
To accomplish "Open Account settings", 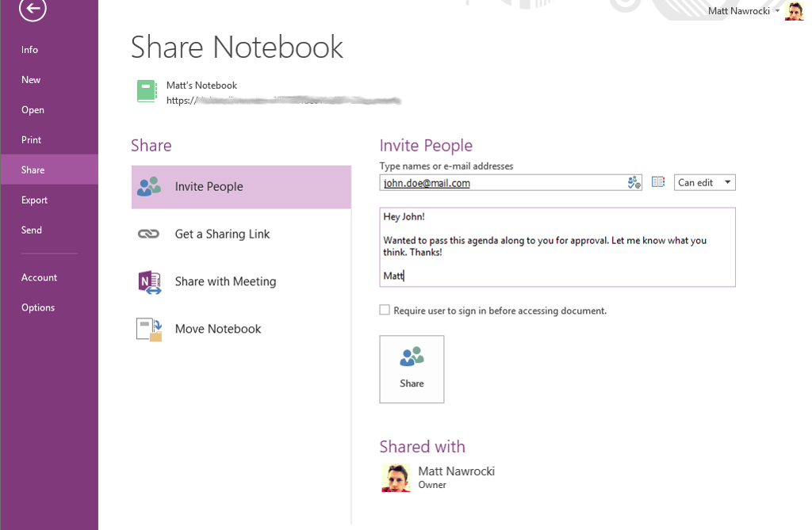I will 39,277.
